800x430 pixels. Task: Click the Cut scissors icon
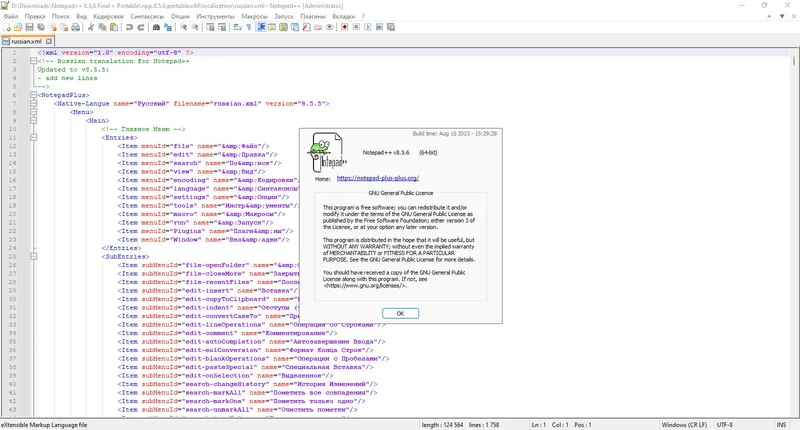click(90, 27)
